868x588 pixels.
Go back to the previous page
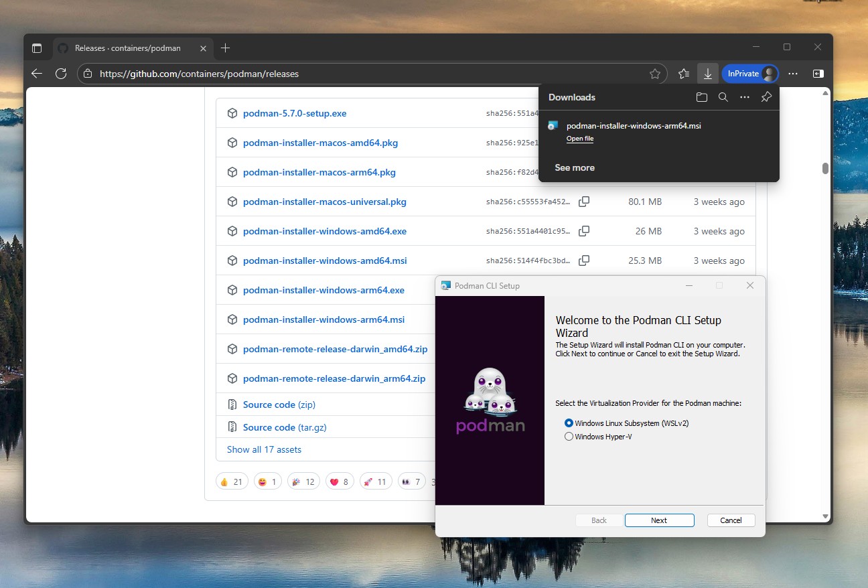pos(37,74)
